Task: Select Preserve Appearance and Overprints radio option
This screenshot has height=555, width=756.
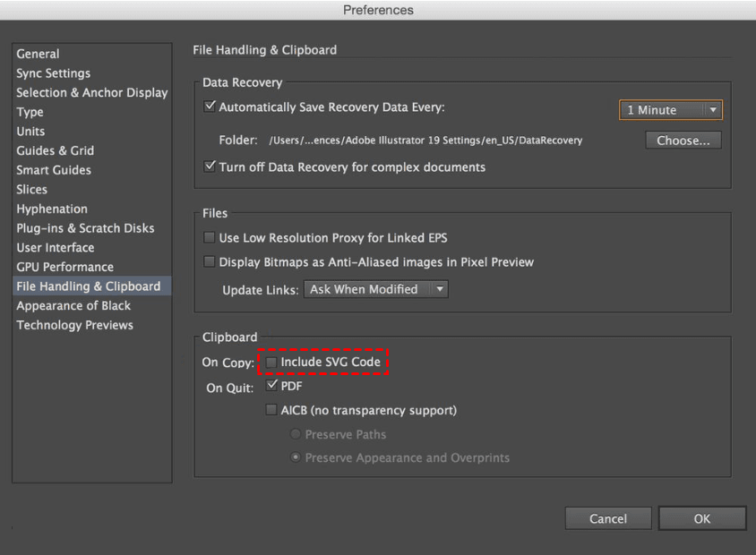Action: click(x=296, y=457)
